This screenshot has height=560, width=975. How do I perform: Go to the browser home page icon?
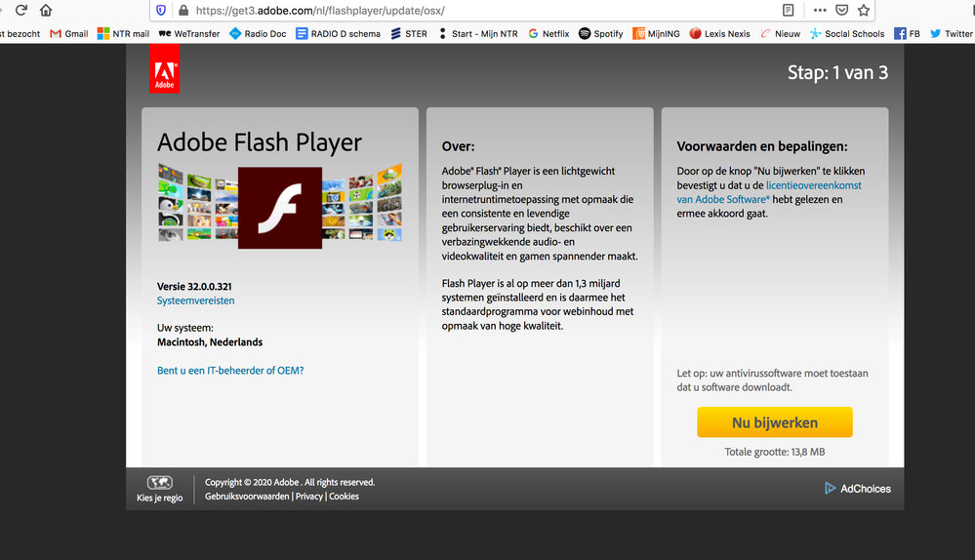tap(46, 10)
